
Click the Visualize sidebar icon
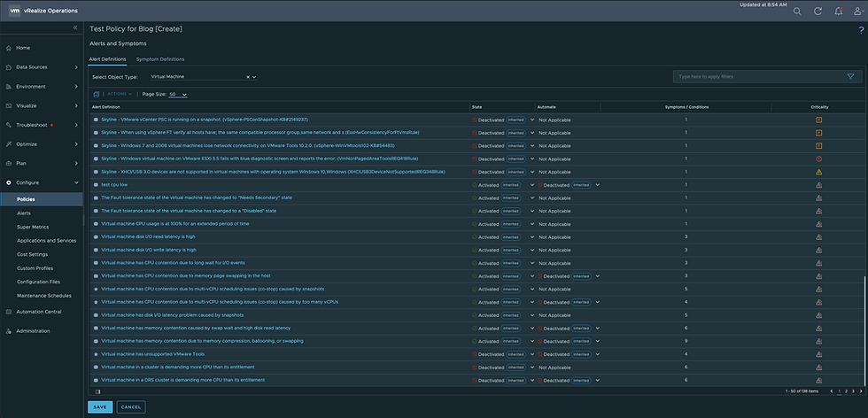point(8,105)
